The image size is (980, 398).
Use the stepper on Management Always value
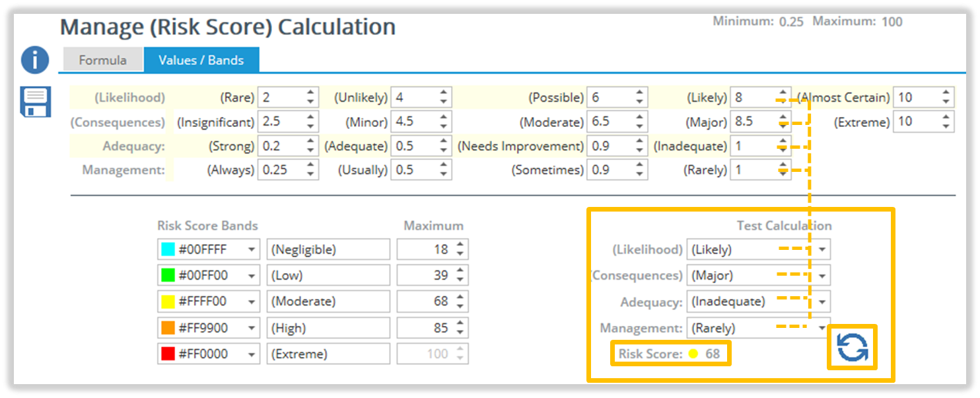click(x=311, y=169)
